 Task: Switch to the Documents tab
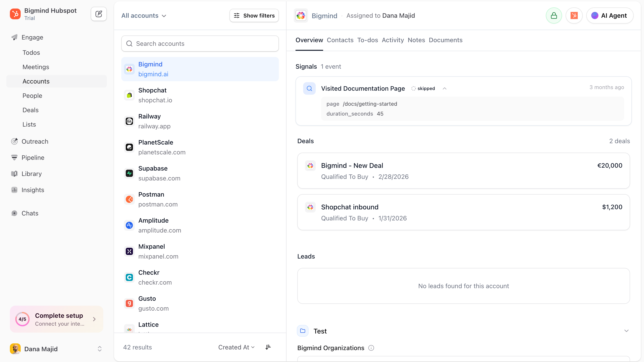pyautogui.click(x=446, y=40)
